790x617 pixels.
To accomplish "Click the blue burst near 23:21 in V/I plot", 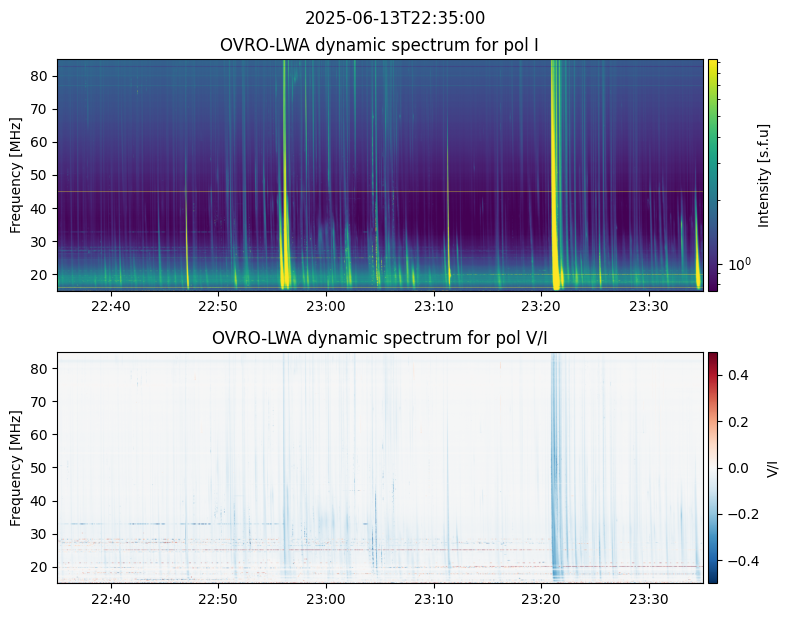I will click(556, 480).
